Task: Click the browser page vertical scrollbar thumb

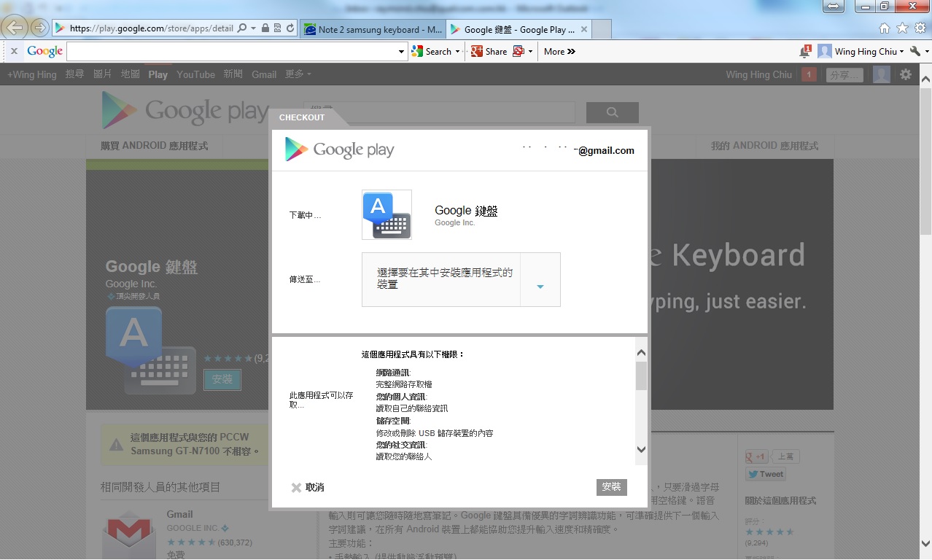Action: click(925, 160)
